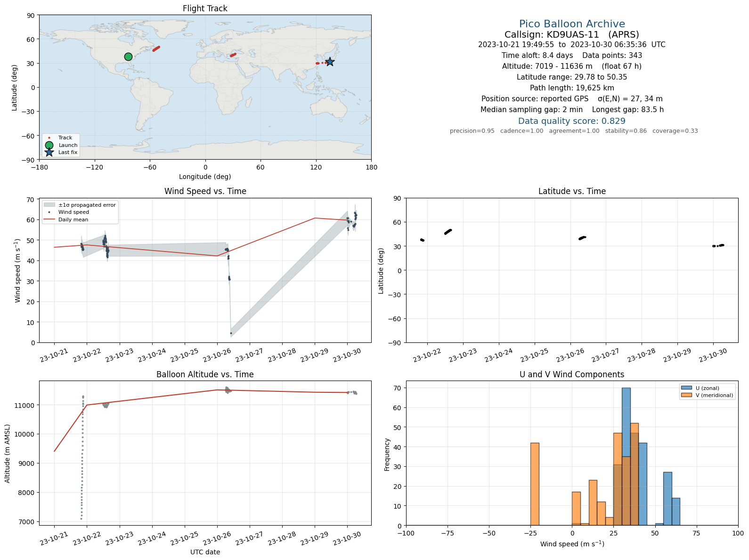This screenshot has width=749, height=560.
Task: Click the blue U (zonal) legend swatch
Action: 686,388
